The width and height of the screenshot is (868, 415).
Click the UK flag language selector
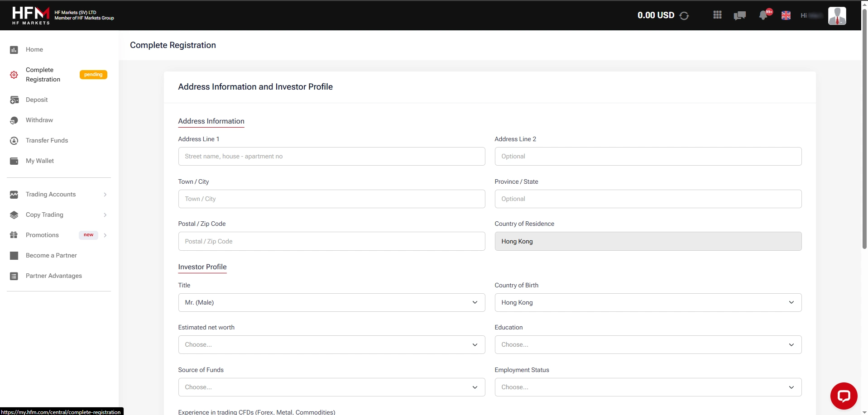coord(786,15)
